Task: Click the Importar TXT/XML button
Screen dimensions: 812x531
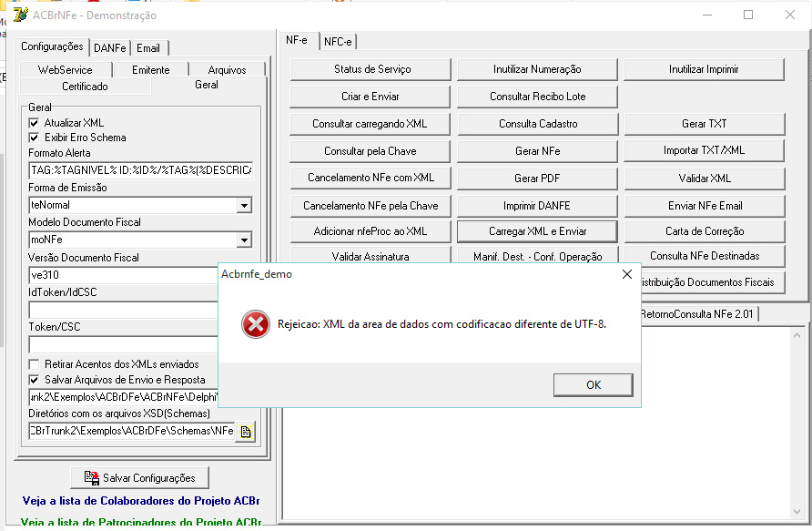Action: [705, 151]
